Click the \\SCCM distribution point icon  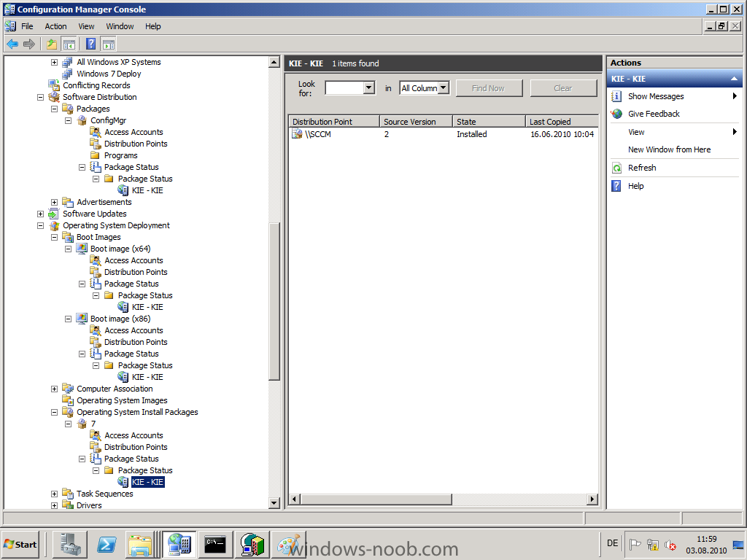click(x=297, y=134)
